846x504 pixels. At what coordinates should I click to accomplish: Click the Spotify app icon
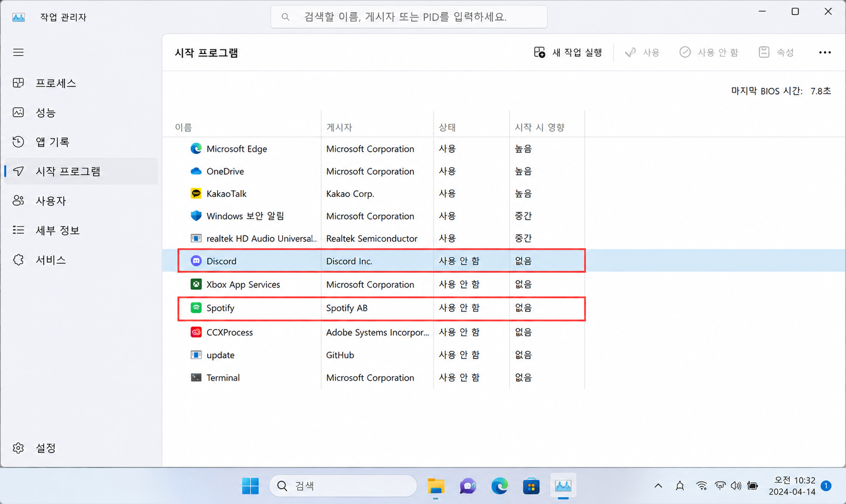(196, 308)
